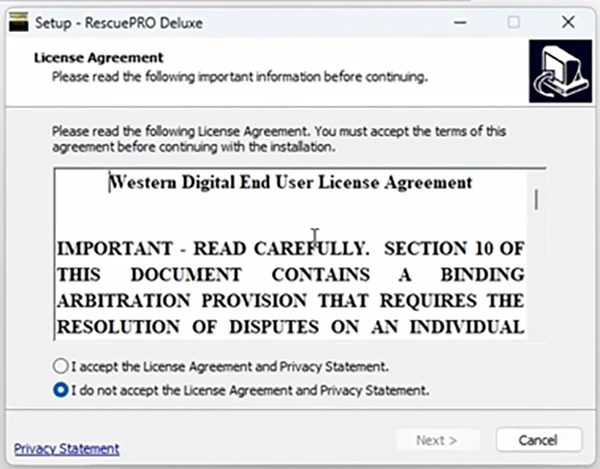The image size is (600, 469).
Task: Click "ARBITRATION PROVISION THAT REQUIRES THE" line
Action: tap(290, 301)
